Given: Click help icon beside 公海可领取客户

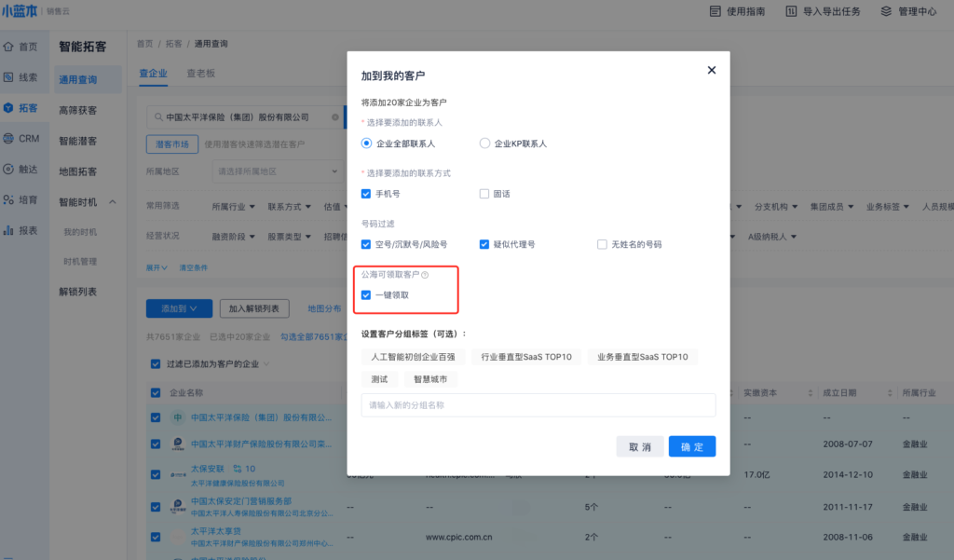Looking at the screenshot, I should 425,276.
